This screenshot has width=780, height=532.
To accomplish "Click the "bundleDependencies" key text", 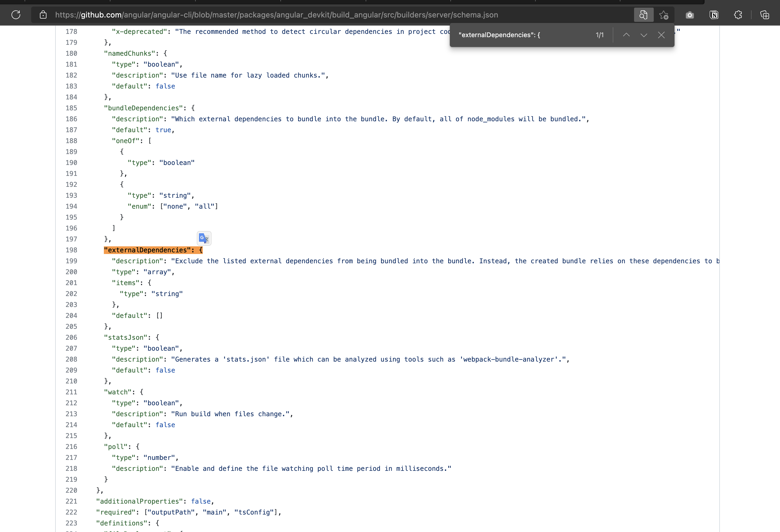I will [x=143, y=108].
